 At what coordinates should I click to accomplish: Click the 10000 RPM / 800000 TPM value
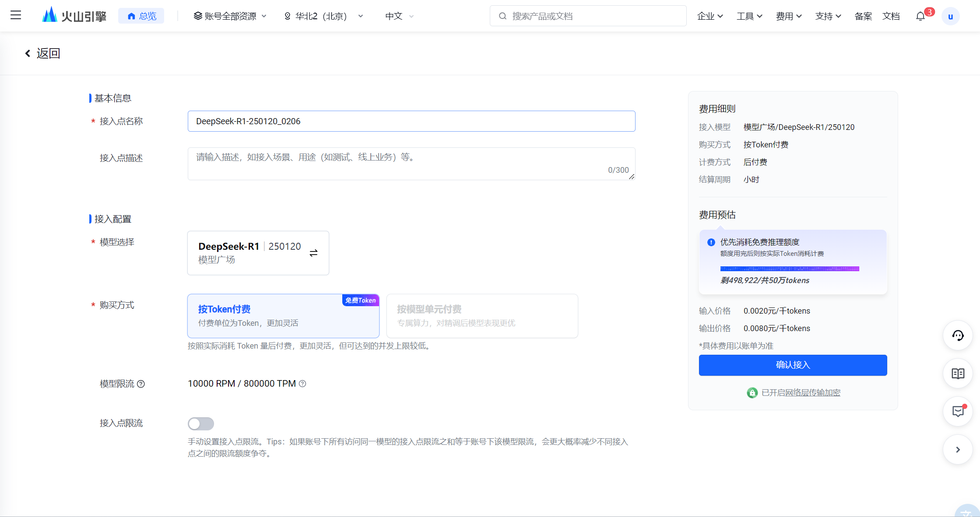242,384
